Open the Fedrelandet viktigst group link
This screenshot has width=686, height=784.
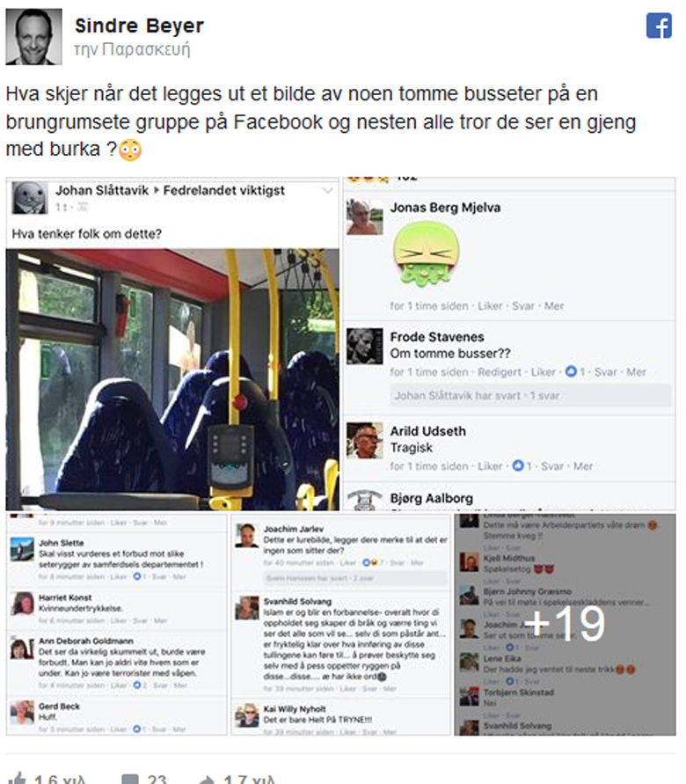pyautogui.click(x=224, y=190)
